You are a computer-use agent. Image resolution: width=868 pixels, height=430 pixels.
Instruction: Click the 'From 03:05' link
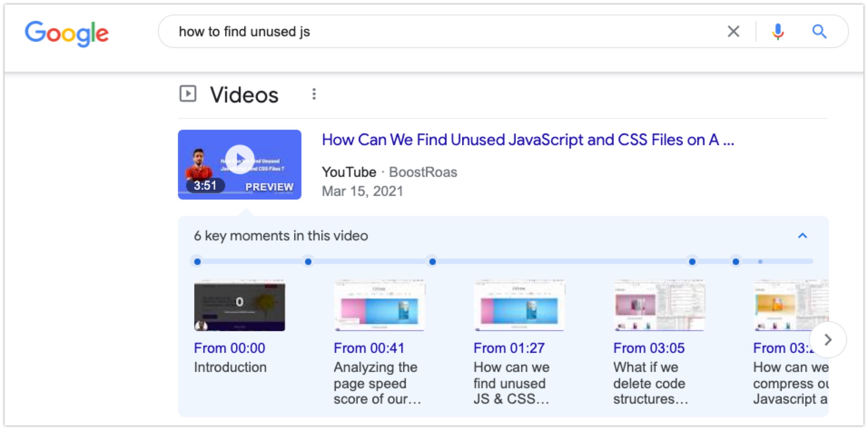point(649,348)
